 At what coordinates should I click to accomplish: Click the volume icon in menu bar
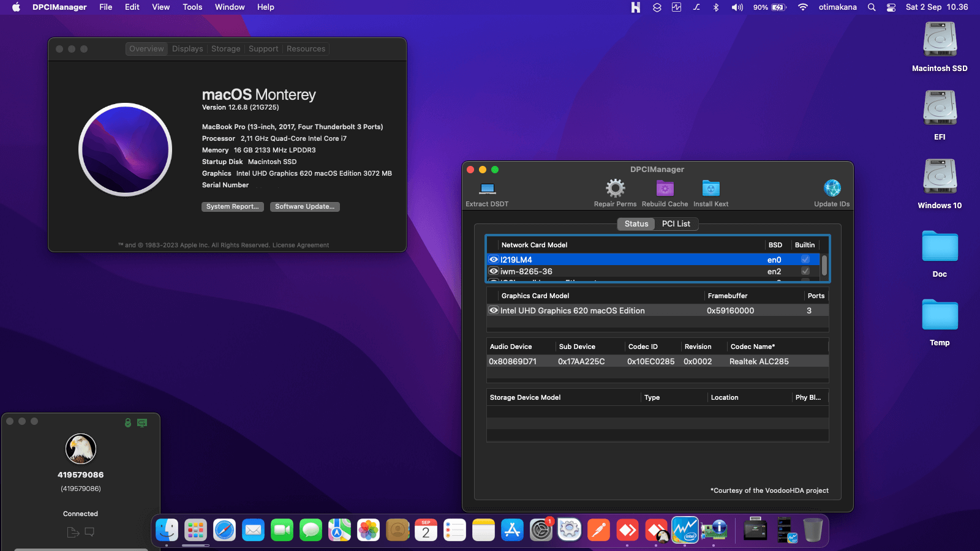point(737,7)
